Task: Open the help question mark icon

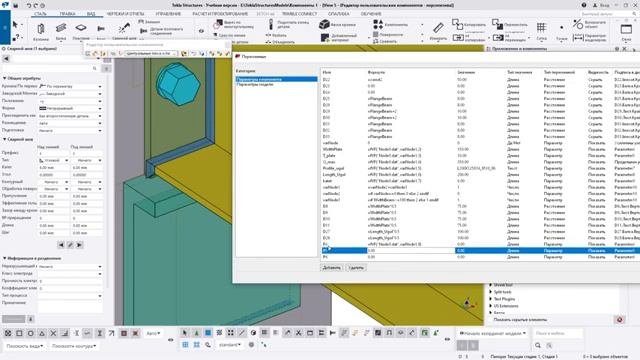Action: coord(584,5)
